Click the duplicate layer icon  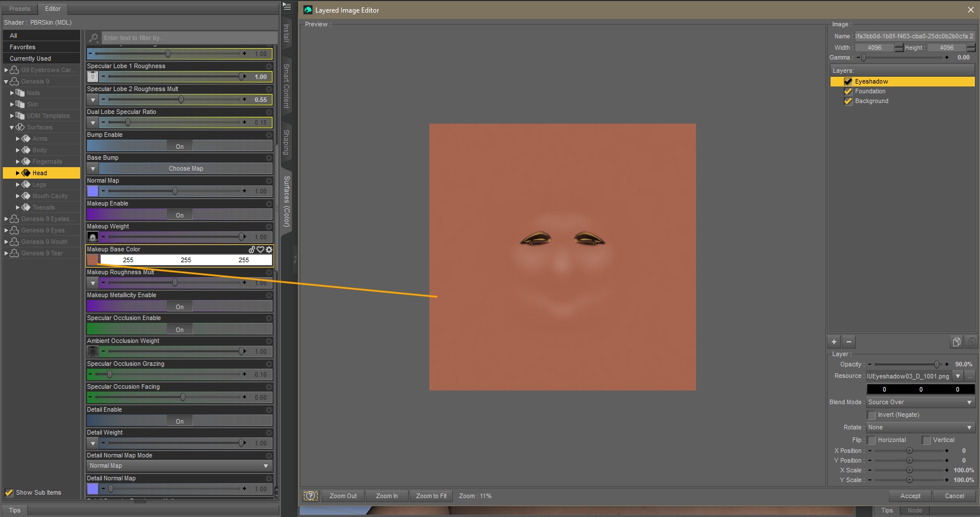tap(956, 342)
